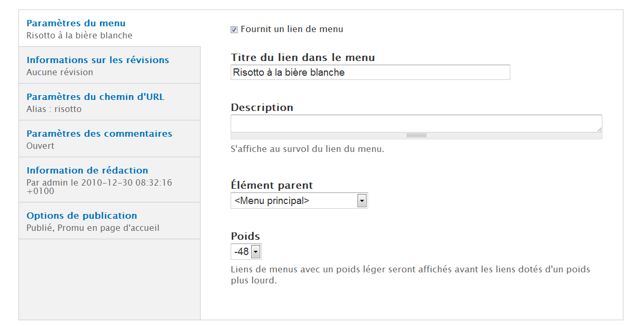Focus the Description text area
The image size is (644, 326).
point(415,123)
